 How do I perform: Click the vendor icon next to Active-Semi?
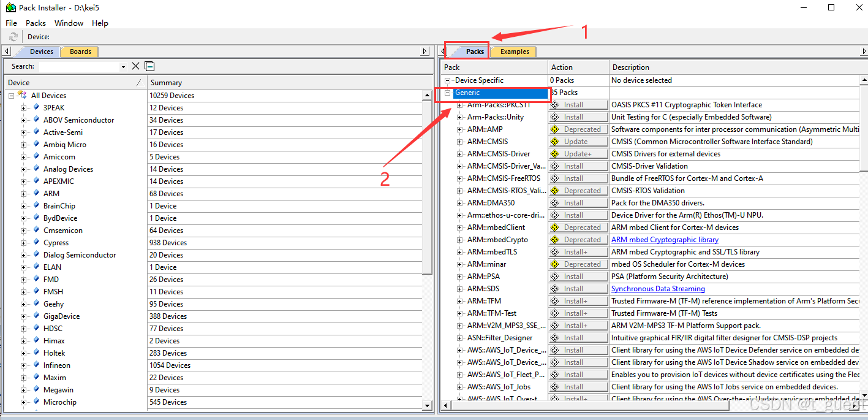tap(36, 132)
